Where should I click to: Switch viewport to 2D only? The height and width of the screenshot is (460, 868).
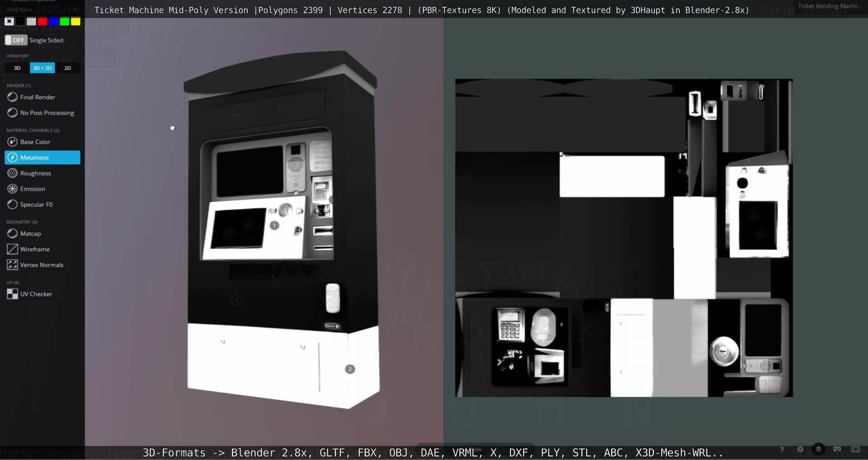pyautogui.click(x=68, y=68)
